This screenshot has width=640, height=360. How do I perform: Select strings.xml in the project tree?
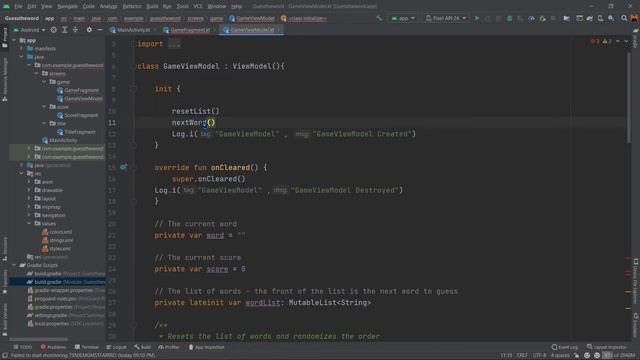(x=61, y=240)
